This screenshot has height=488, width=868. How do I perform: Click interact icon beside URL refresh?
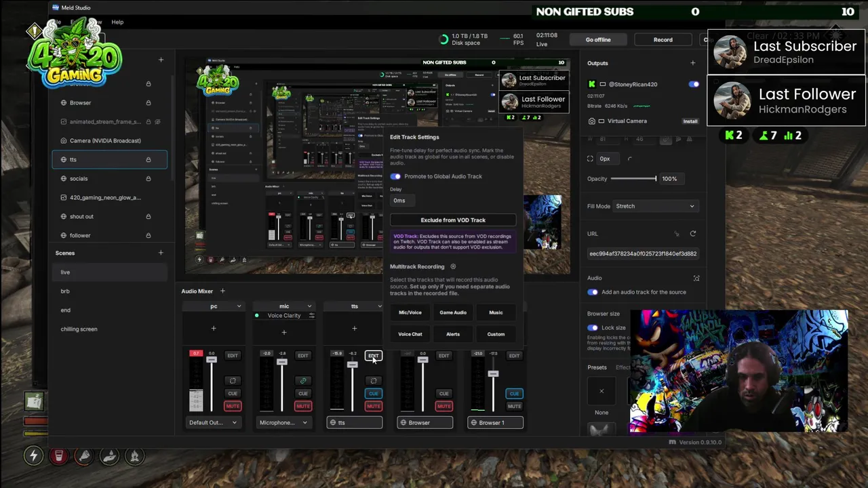point(677,234)
